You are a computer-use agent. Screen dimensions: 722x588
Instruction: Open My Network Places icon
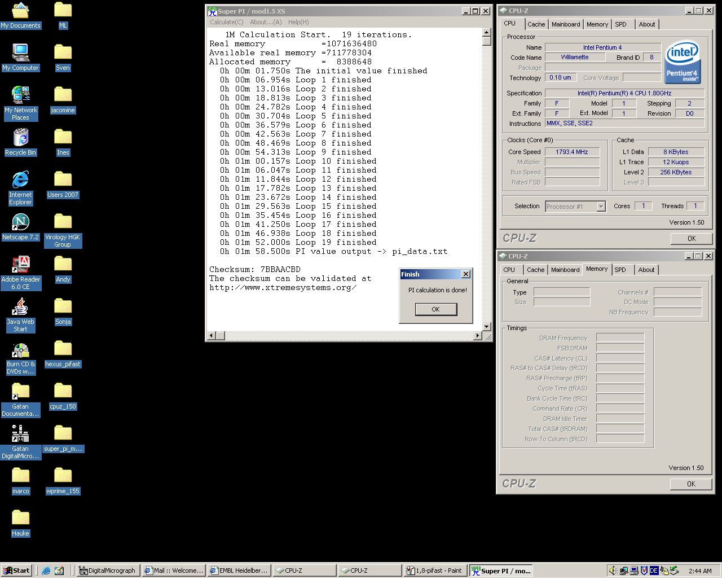[x=20, y=103]
